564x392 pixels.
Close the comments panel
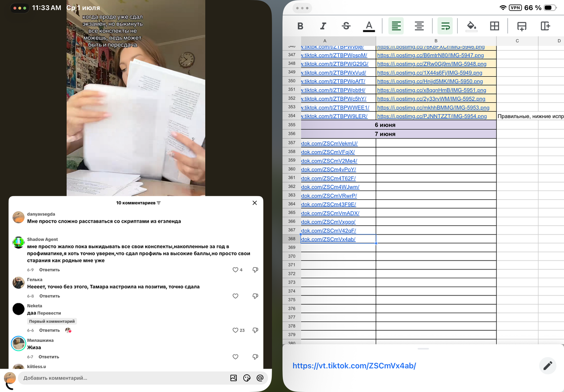pos(254,203)
